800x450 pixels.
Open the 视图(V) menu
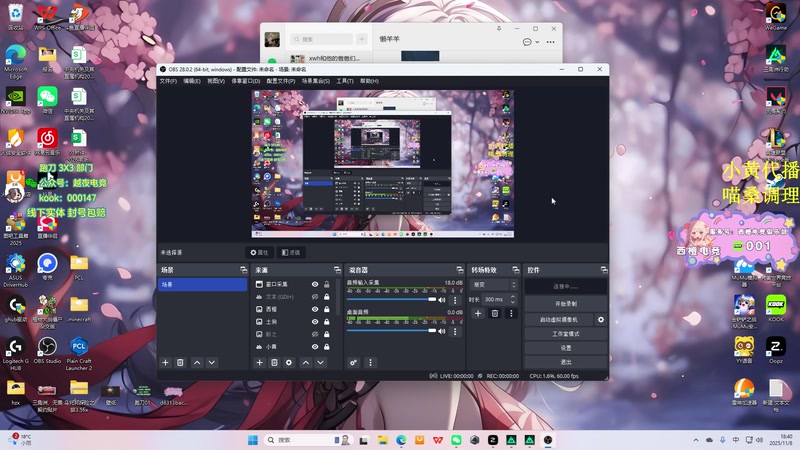pyautogui.click(x=216, y=81)
